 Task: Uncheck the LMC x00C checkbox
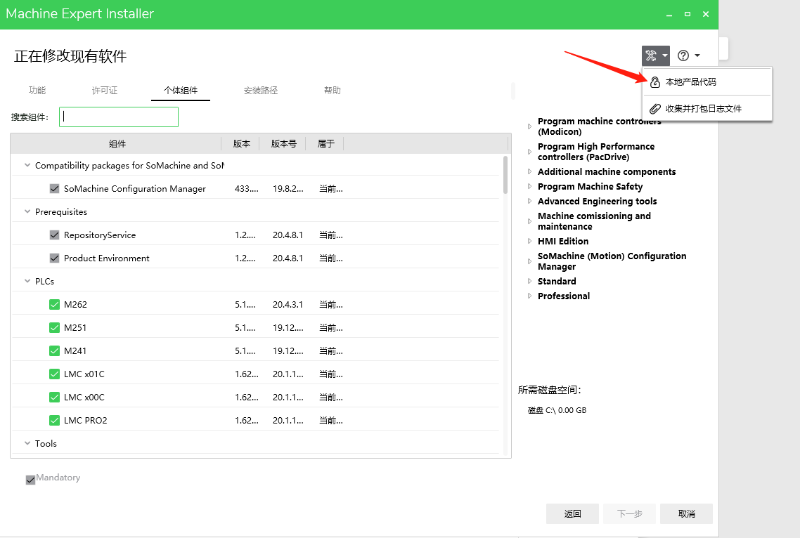click(x=55, y=397)
